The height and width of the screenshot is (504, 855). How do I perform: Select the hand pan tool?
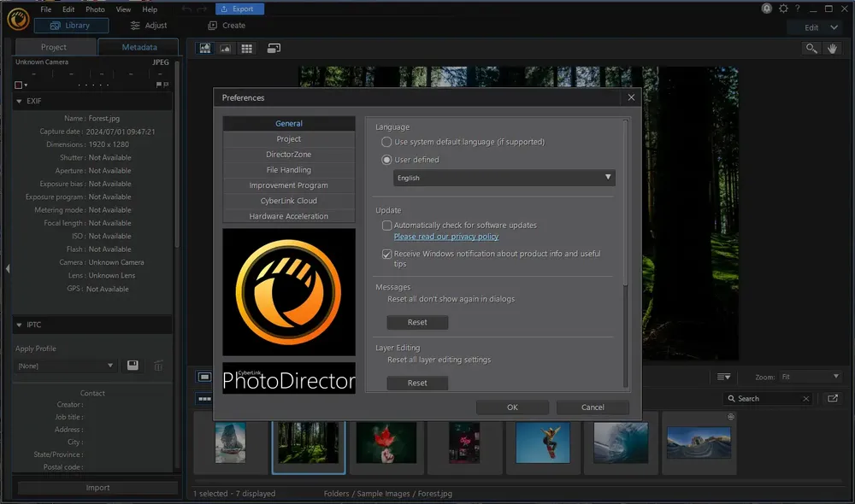pyautogui.click(x=833, y=49)
